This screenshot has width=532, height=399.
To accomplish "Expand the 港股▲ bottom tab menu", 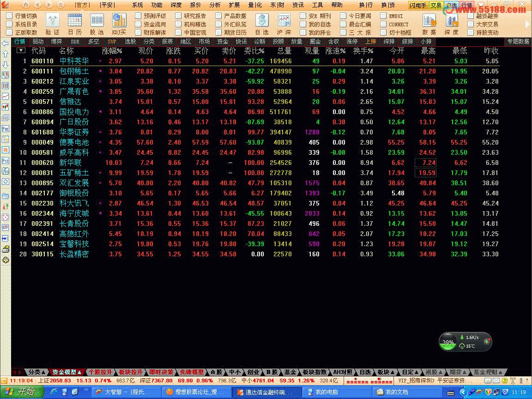I will click(x=434, y=372).
